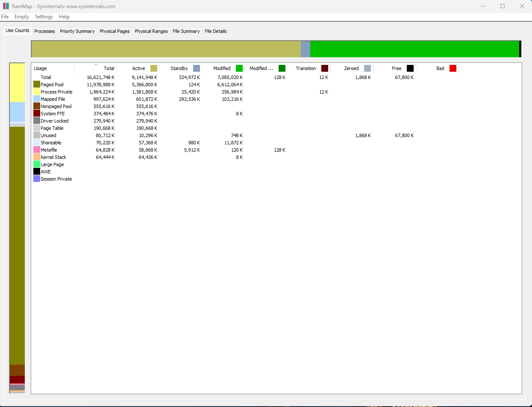This screenshot has height=407, width=532.
Task: Click the Paged Pool legend square
Action: click(x=36, y=85)
